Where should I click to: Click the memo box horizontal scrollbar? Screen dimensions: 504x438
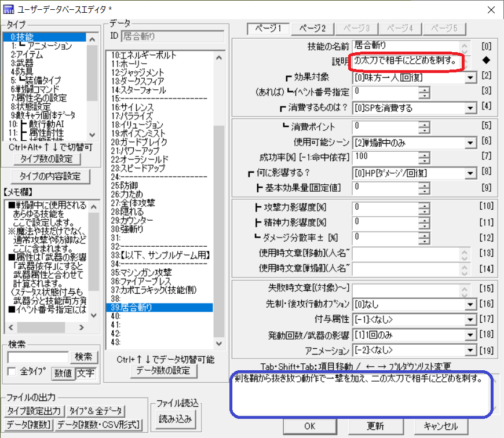46,327
